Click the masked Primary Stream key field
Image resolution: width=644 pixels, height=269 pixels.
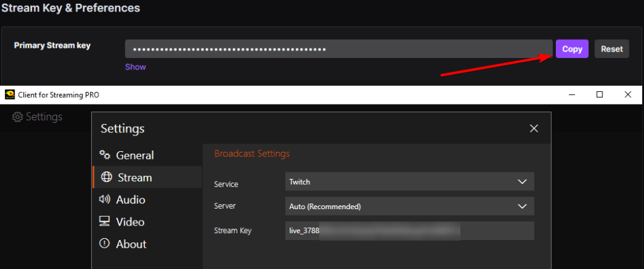coord(338,49)
